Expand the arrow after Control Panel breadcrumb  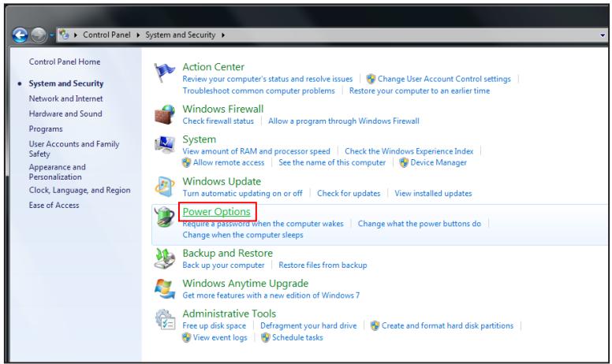(x=138, y=35)
